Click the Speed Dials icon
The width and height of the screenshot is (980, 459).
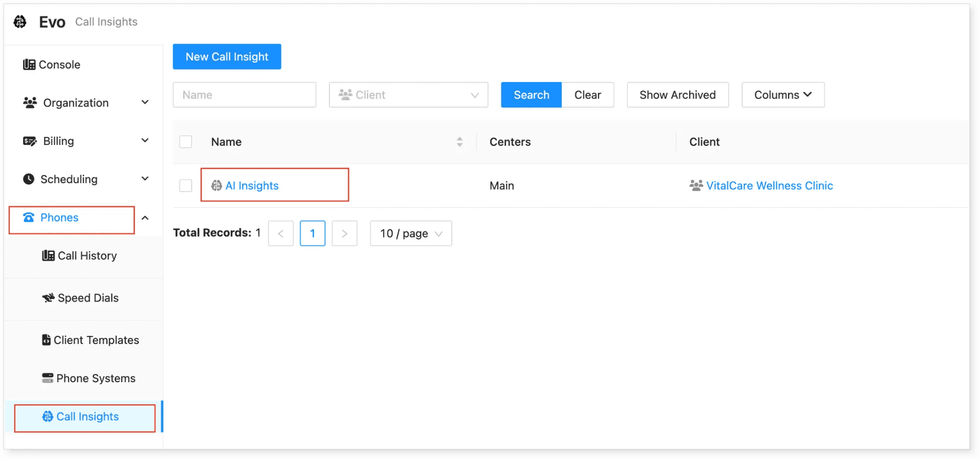pyautogui.click(x=48, y=298)
